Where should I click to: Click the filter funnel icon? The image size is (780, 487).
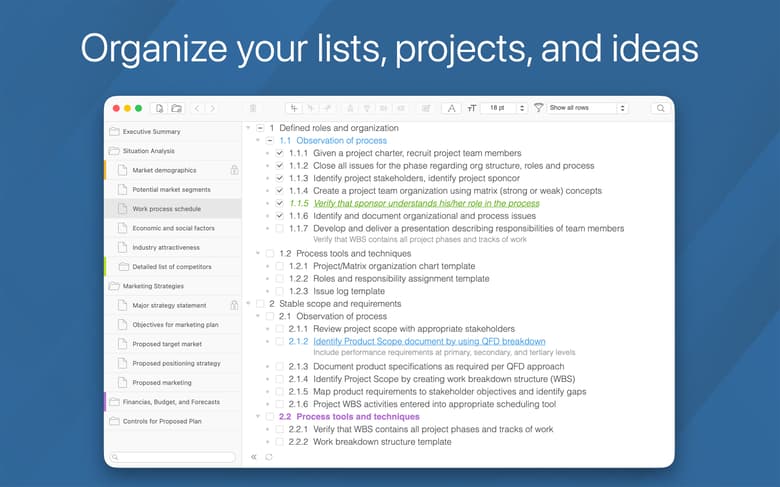tap(539, 108)
